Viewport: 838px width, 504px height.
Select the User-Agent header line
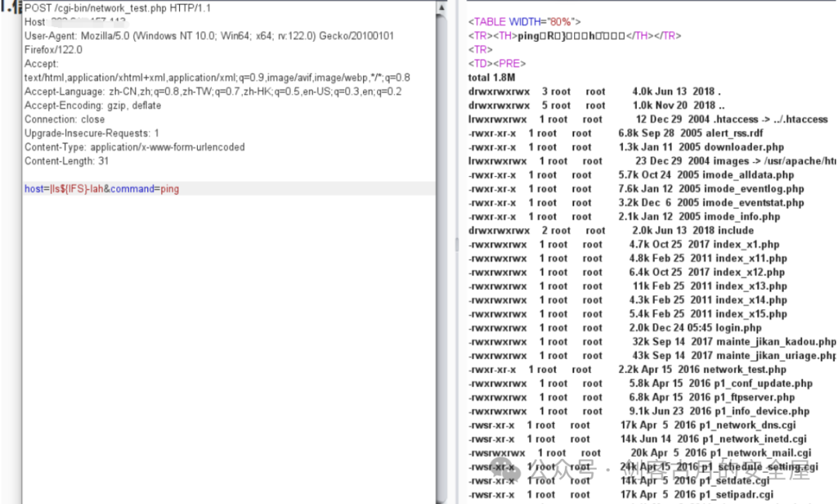[209, 36]
